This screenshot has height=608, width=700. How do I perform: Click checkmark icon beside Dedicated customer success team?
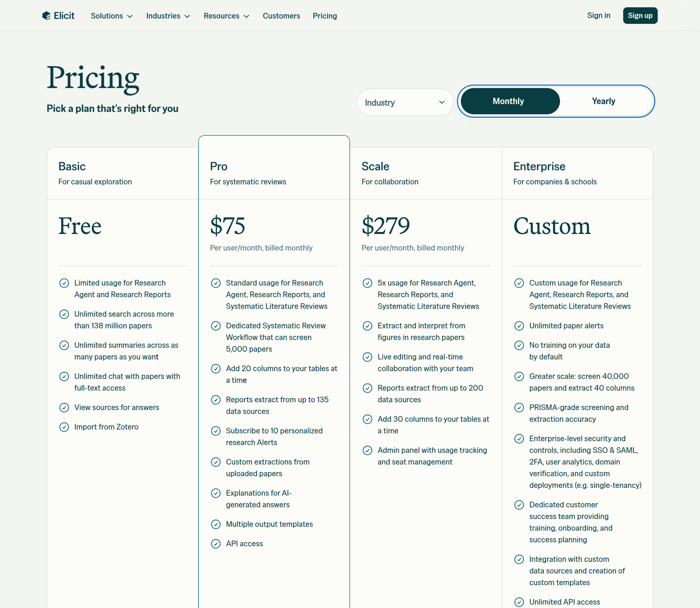point(519,505)
